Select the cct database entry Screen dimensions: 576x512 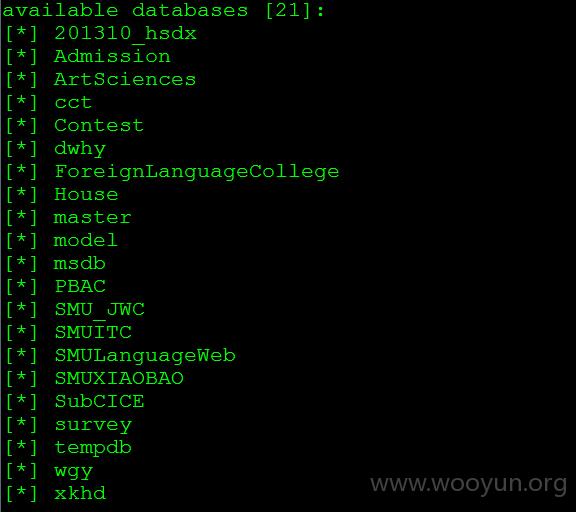point(73,102)
